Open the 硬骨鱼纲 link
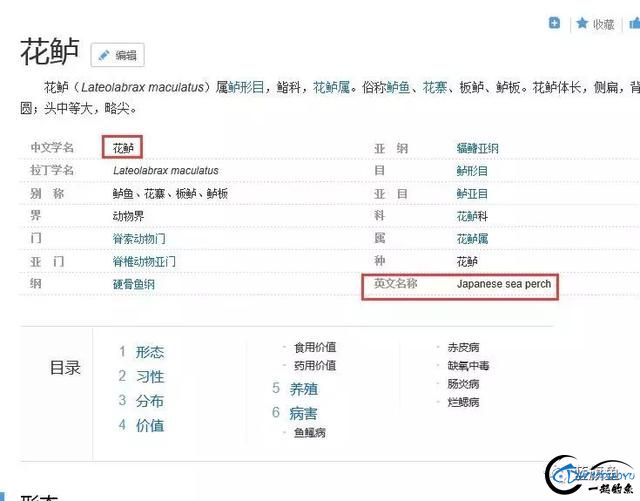Viewport: 640px width, 501px height. click(x=134, y=284)
